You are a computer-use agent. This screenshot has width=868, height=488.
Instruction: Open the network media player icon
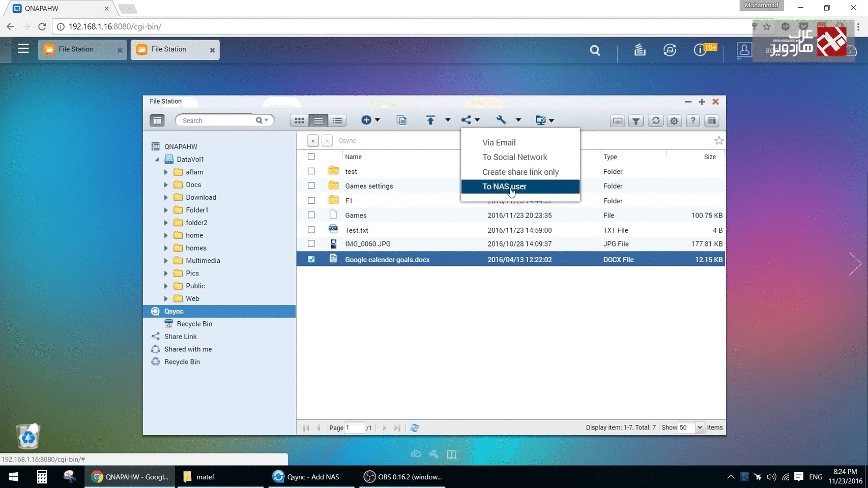pyautogui.click(x=617, y=120)
